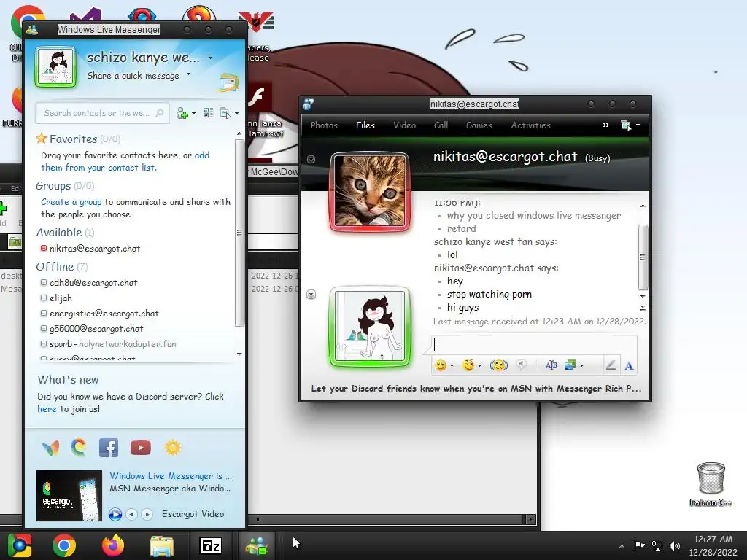Click the text style letter A icon
Viewport: 747px width, 560px height.
tap(629, 366)
